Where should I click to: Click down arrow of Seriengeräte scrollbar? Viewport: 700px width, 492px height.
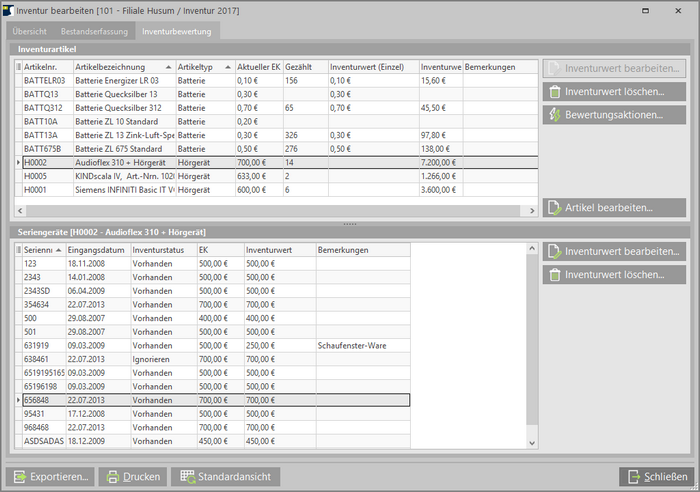[533, 443]
